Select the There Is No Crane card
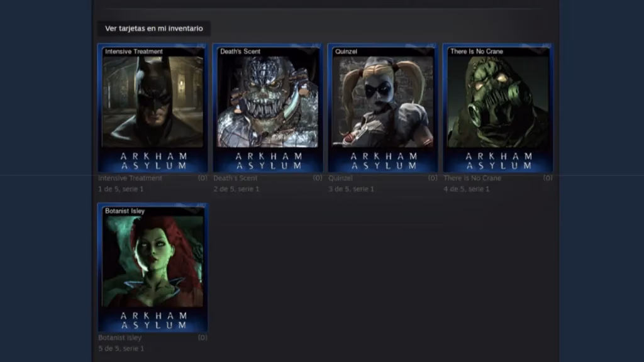Screen dimensions: 644x362 pos(498,108)
